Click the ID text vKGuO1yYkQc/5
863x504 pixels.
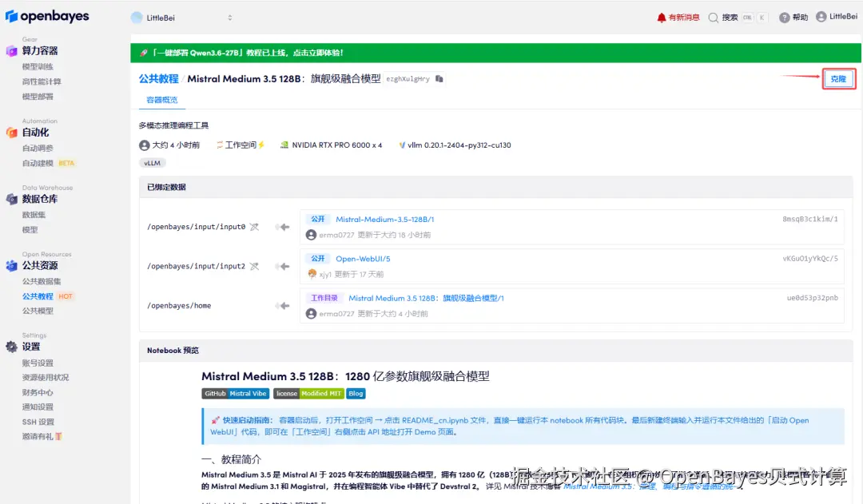[810, 259]
